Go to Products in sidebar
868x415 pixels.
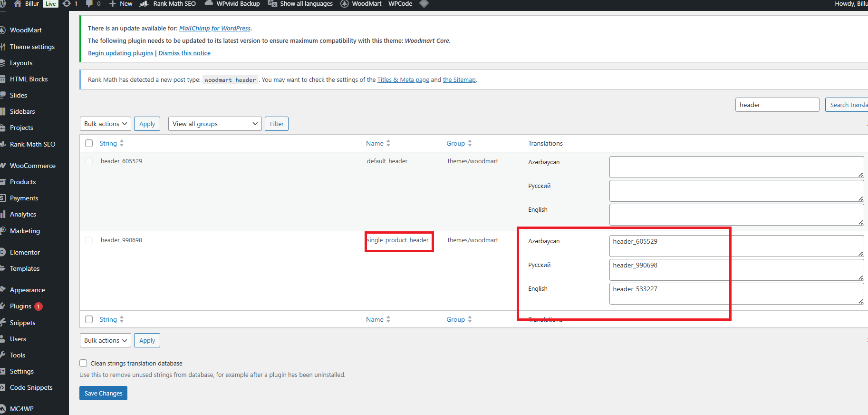(x=23, y=182)
